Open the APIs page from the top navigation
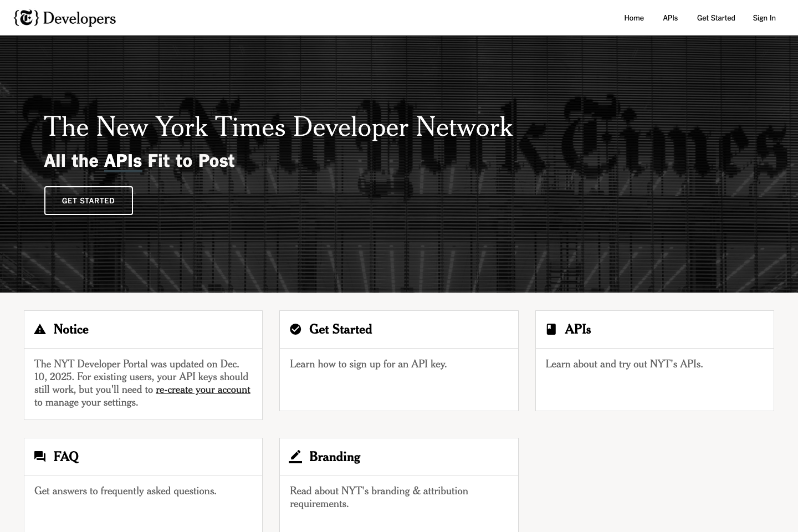Viewport: 798px width, 532px height. click(x=670, y=18)
